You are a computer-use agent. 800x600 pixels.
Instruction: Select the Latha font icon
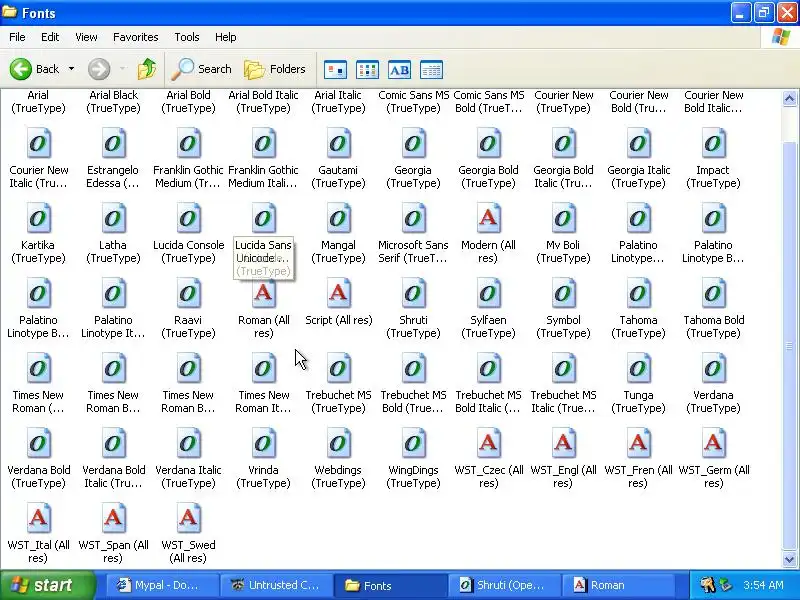coord(113,218)
